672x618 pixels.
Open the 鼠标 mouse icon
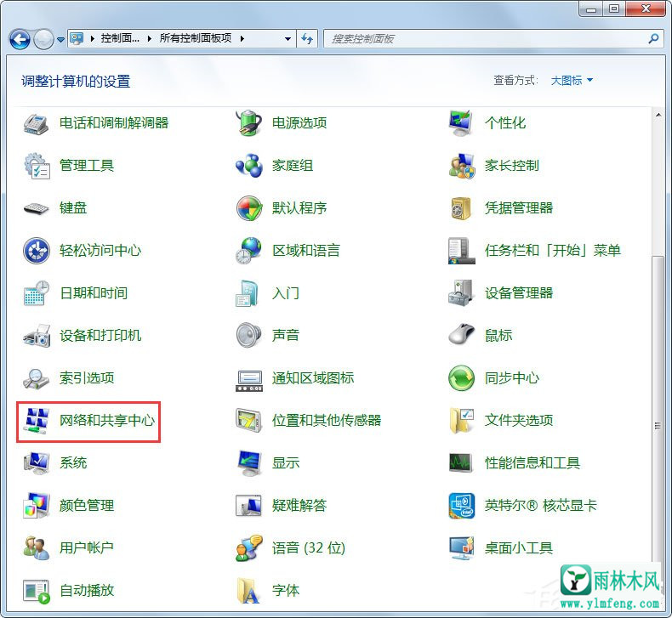click(461, 335)
